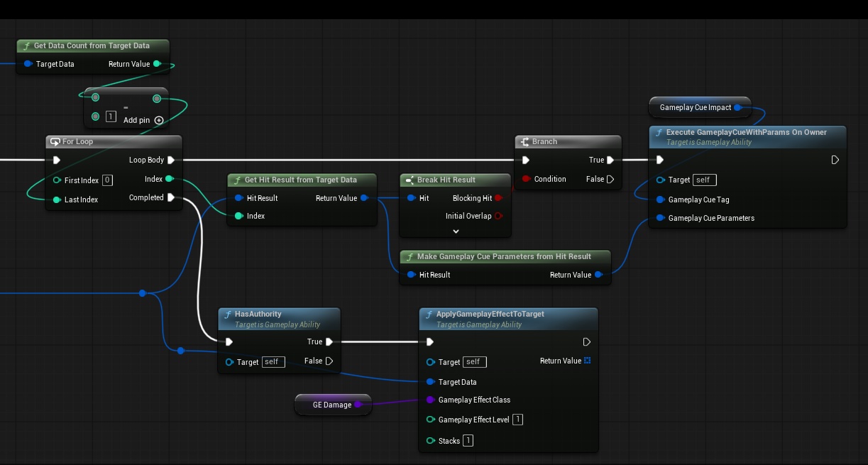Edit the Stacks value field
This screenshot has width=868, height=465.
468,441
